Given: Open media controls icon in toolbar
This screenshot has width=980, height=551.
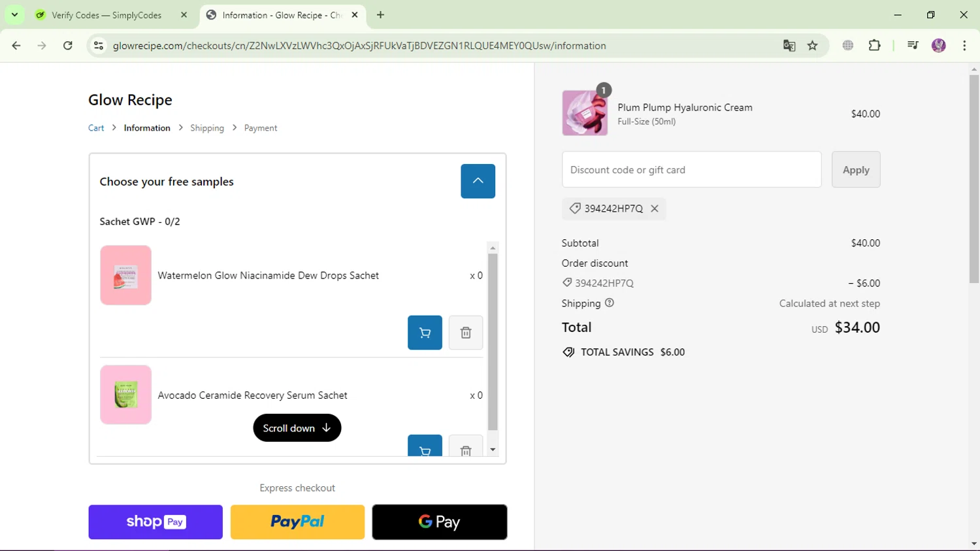Looking at the screenshot, I should (913, 46).
